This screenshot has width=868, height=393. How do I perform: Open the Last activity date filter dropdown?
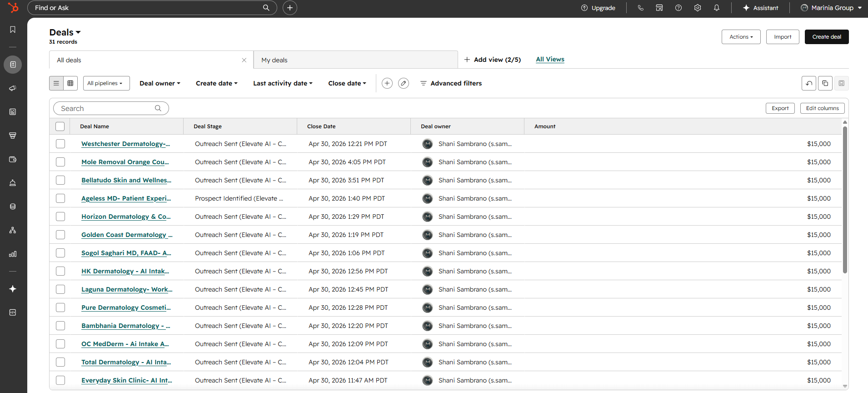(x=283, y=83)
